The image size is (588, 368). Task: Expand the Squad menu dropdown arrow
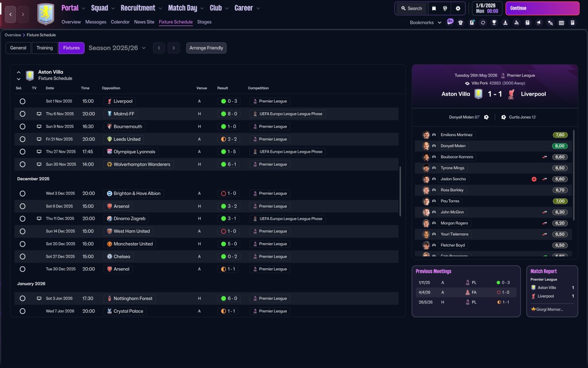(113, 8)
